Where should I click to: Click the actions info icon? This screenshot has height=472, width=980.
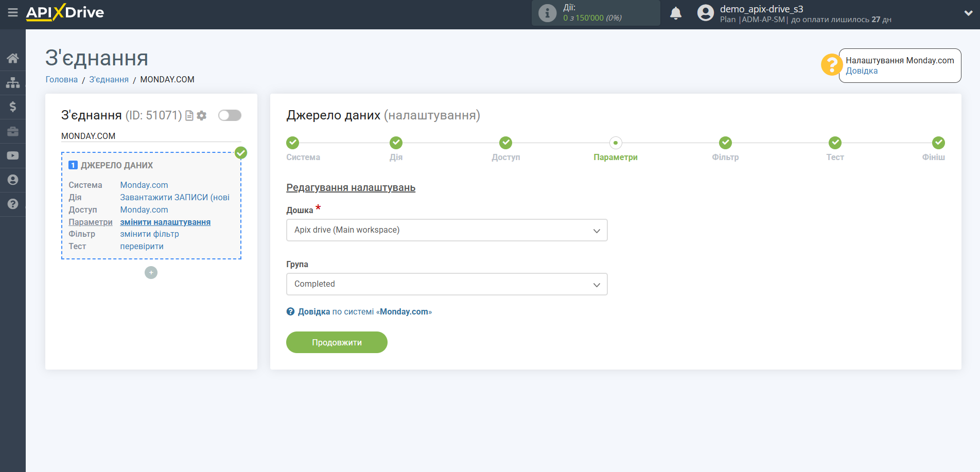coord(547,13)
